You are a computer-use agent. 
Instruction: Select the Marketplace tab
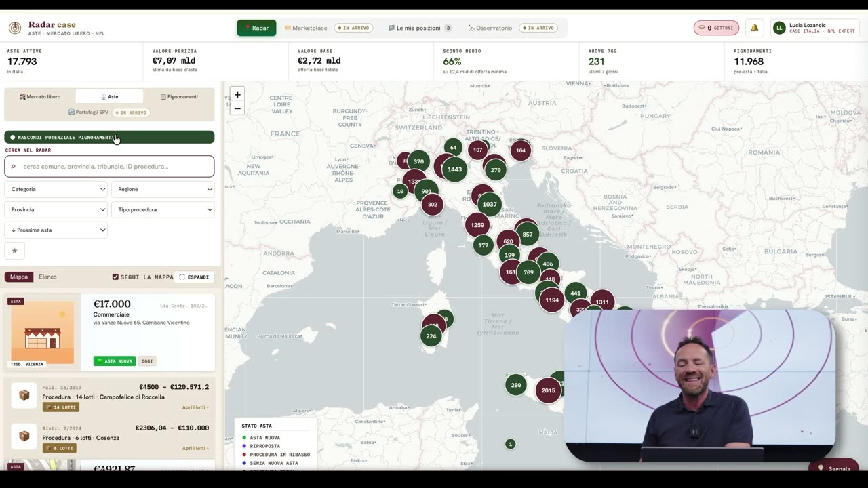[329, 28]
